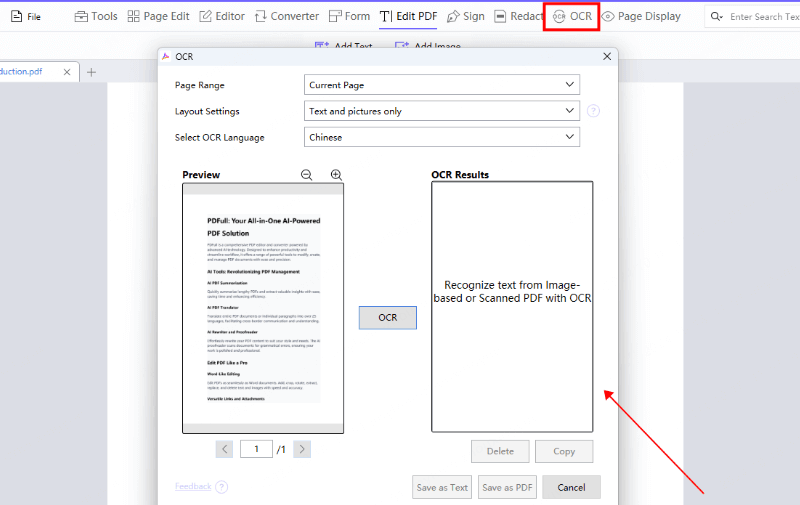The width and height of the screenshot is (800, 505).
Task: Open the Sign tab
Action: [x=465, y=16]
